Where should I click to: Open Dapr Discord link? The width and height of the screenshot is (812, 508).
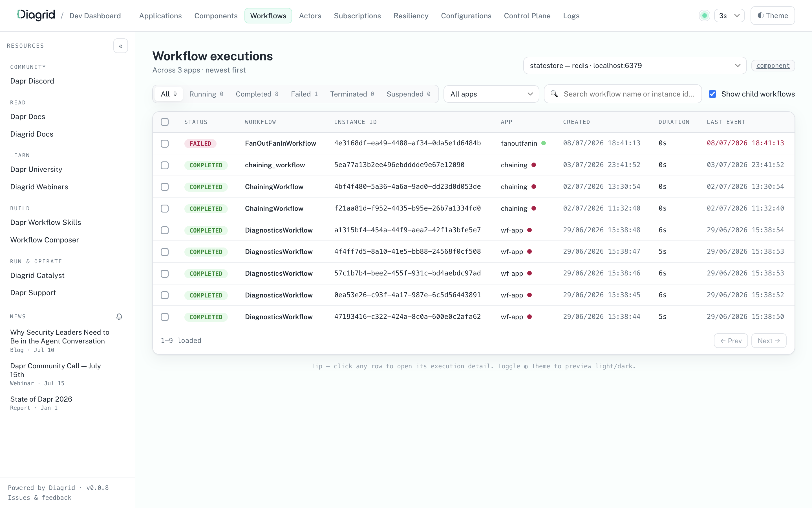tap(32, 81)
